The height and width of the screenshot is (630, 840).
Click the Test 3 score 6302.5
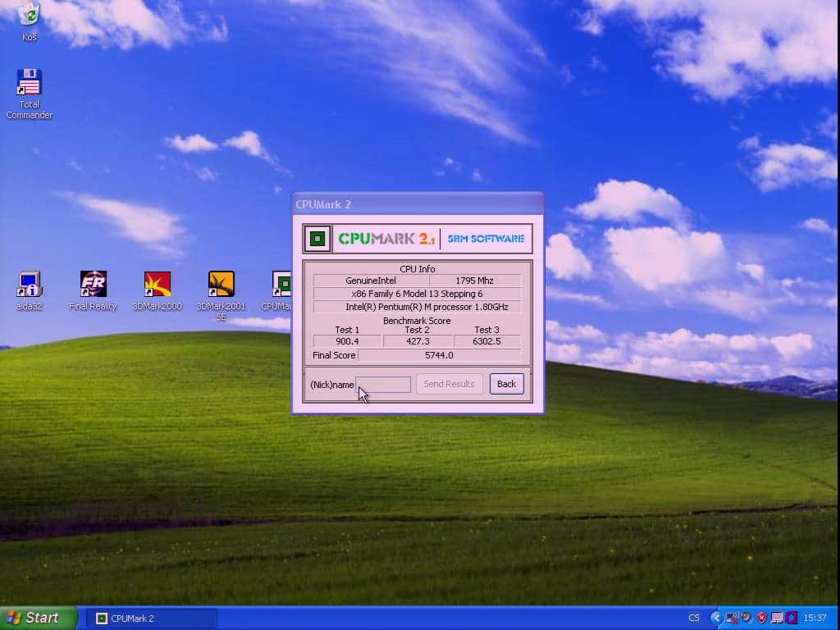click(x=486, y=341)
